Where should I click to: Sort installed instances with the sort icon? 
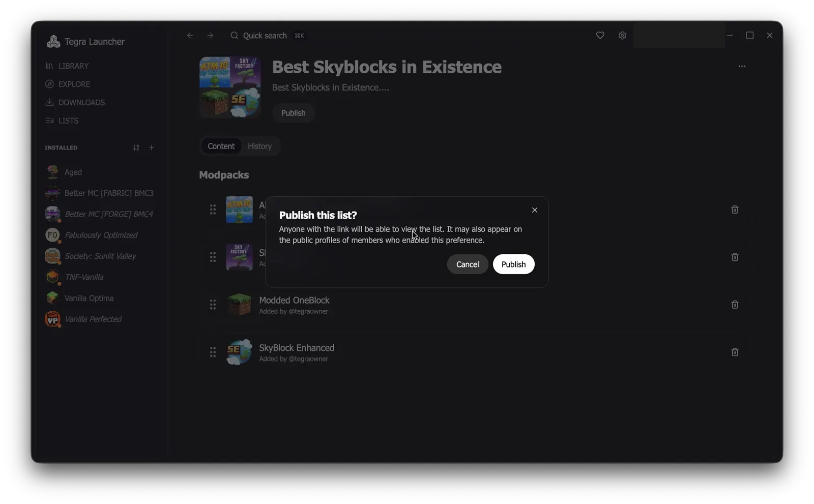coord(136,148)
